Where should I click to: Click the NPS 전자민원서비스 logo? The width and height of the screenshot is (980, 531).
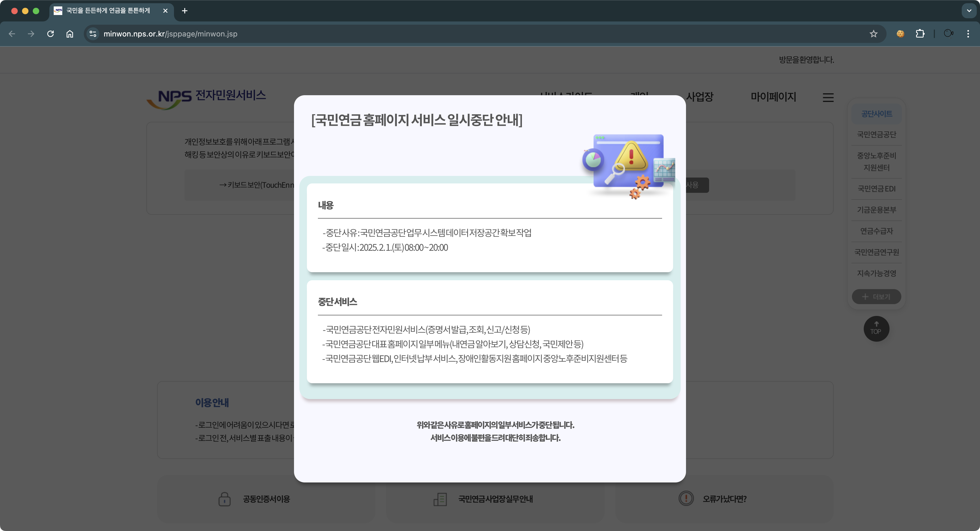tap(206, 97)
